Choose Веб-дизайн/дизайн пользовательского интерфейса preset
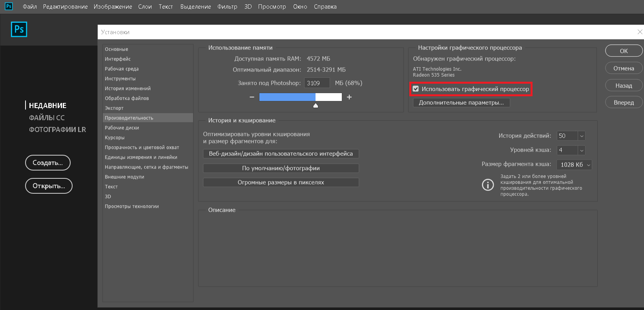This screenshot has height=310, width=644. point(281,154)
